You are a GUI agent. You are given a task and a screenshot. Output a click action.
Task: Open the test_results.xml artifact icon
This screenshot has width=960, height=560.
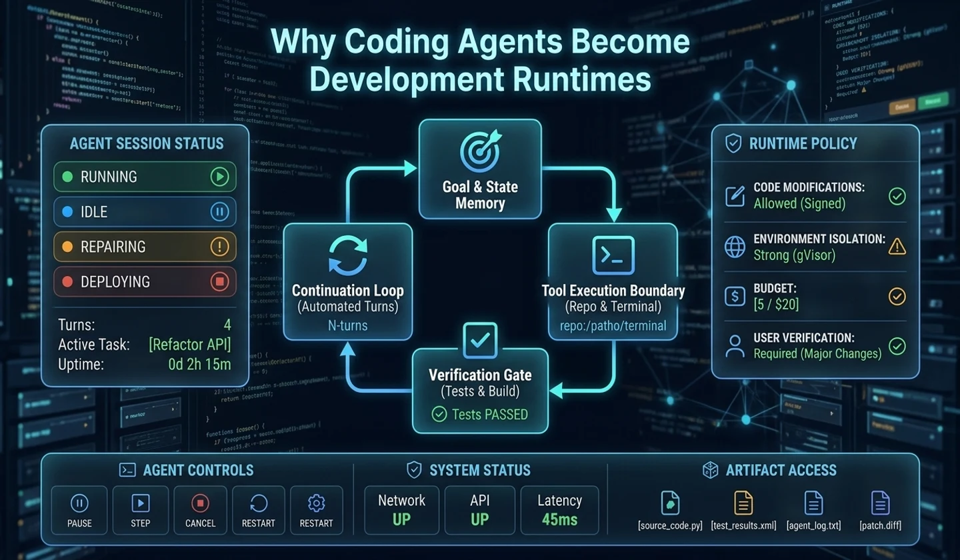coord(743,503)
